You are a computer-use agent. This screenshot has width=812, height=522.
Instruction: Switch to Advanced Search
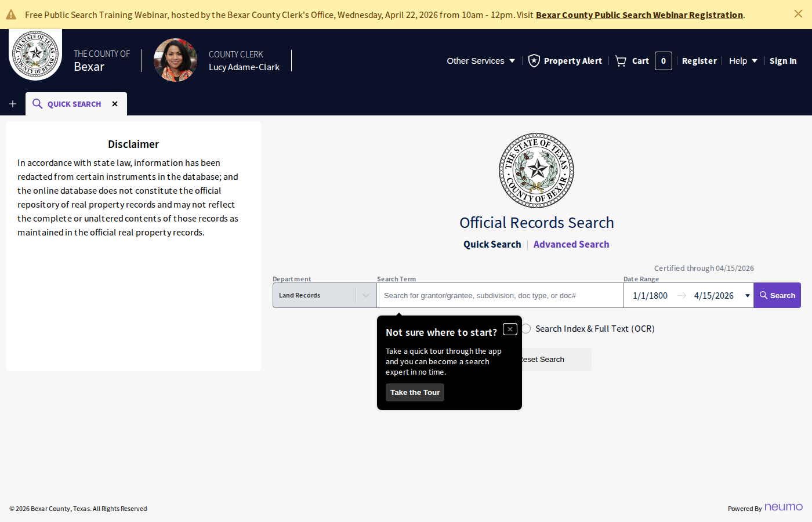click(571, 244)
